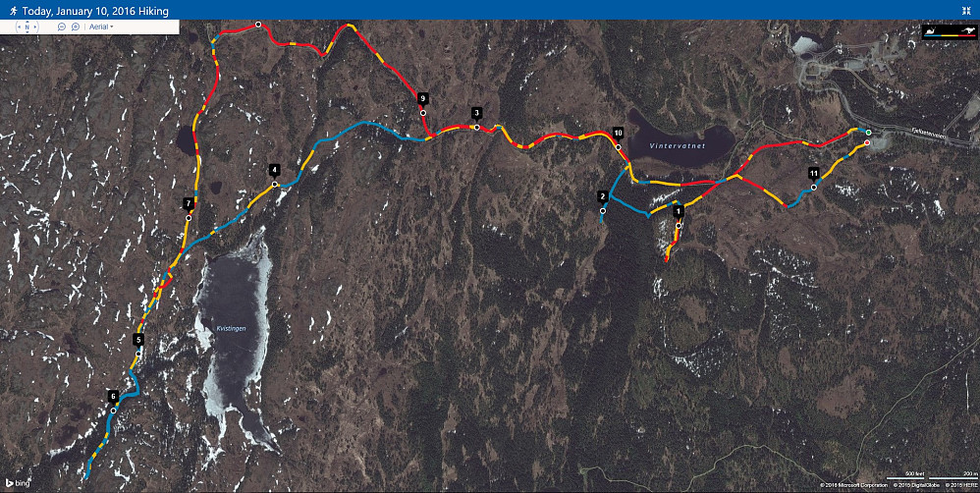This screenshot has height=493, width=980.
Task: Reset the map orientation to north
Action: point(27,27)
